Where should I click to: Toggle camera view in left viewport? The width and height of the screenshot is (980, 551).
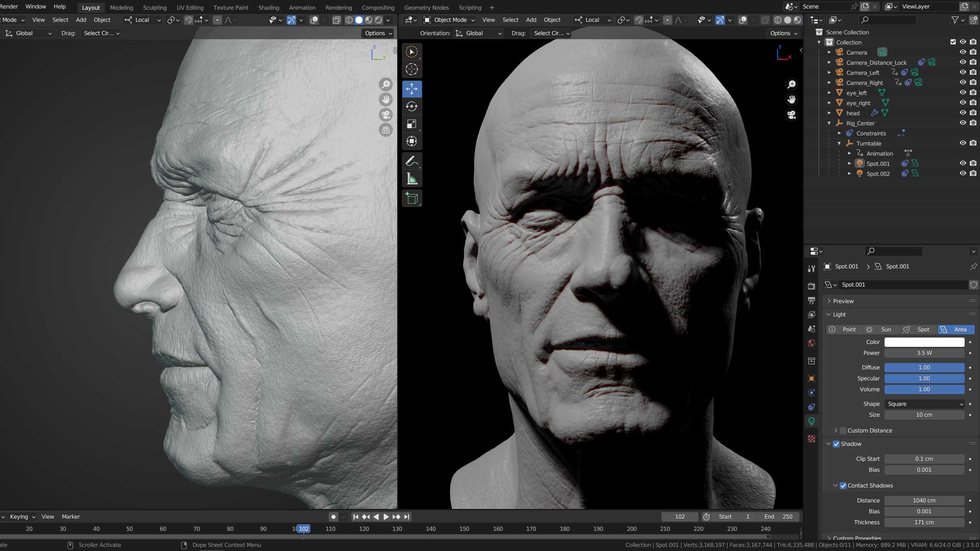click(x=386, y=115)
